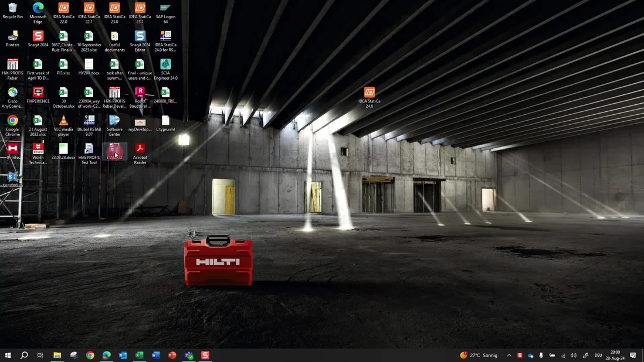
Task: Select the 240808_TR0... Excel file
Action: click(165, 95)
